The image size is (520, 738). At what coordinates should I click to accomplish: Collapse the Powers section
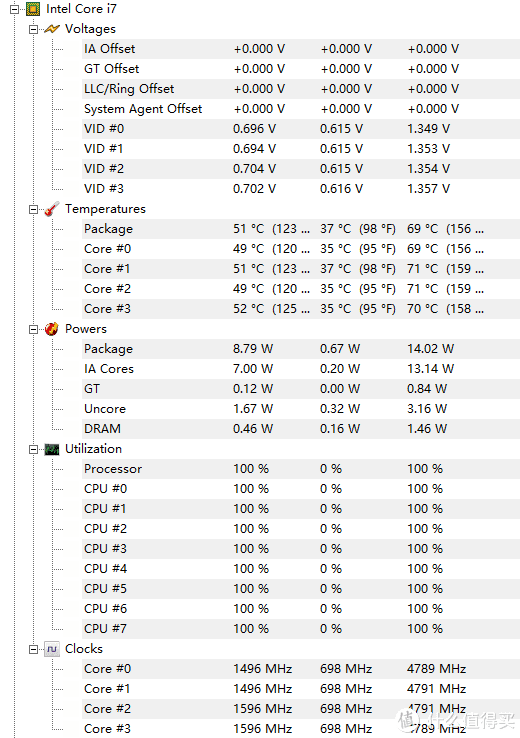click(33, 329)
